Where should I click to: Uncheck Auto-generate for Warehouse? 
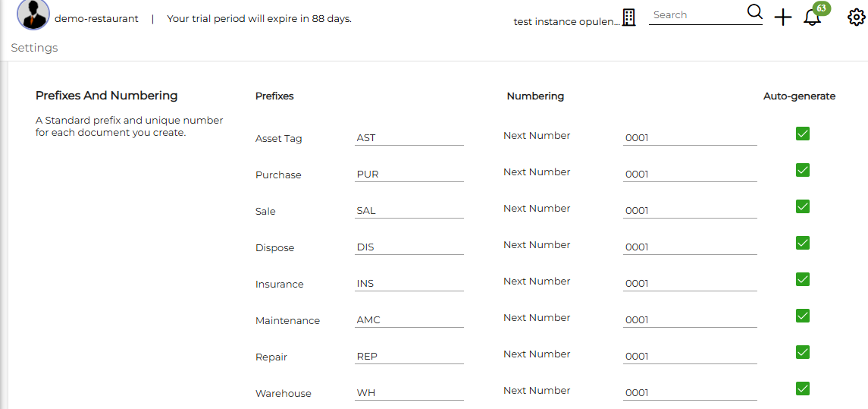tap(802, 389)
